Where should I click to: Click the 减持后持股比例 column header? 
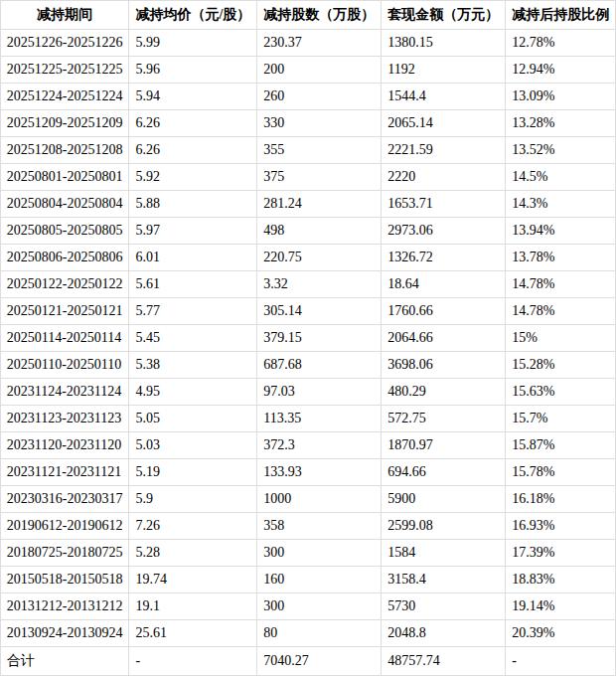pyautogui.click(x=559, y=15)
